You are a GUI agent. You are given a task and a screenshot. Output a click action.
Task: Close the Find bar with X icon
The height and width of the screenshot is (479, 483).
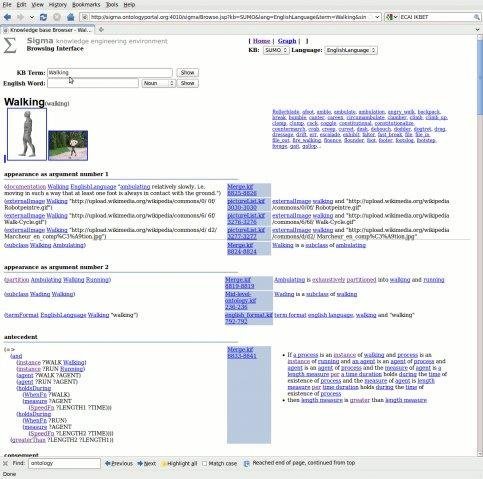(x=5, y=463)
